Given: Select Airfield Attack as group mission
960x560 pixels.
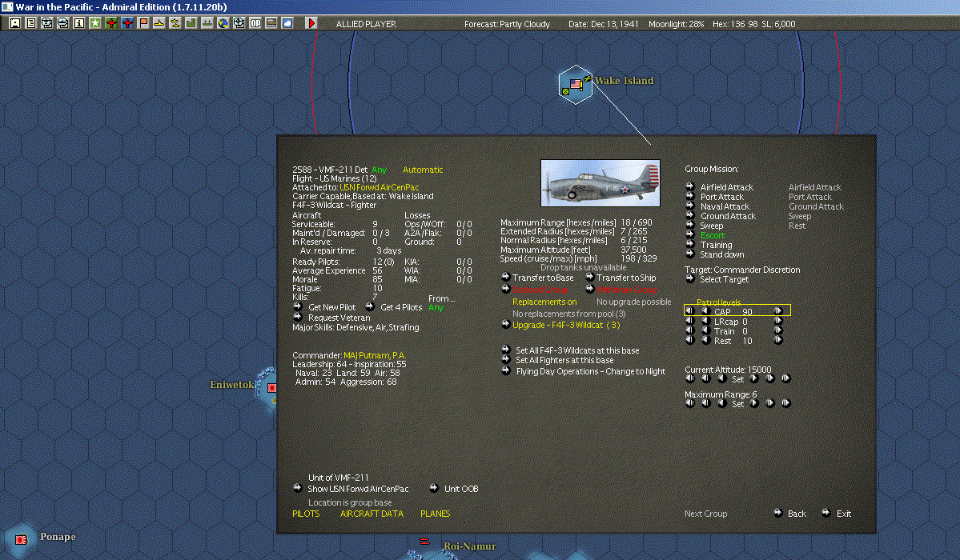Looking at the screenshot, I should 727,187.
